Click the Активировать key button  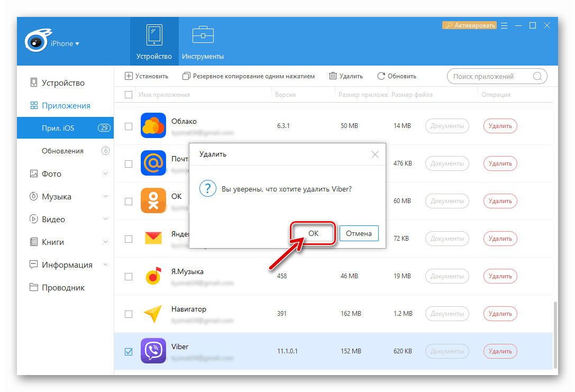pyautogui.click(x=469, y=25)
